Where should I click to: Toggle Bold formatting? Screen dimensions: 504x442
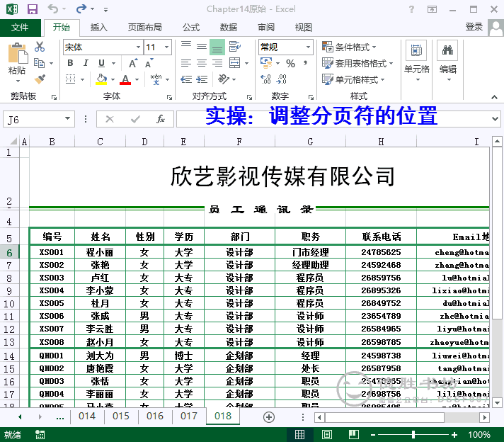(70, 63)
